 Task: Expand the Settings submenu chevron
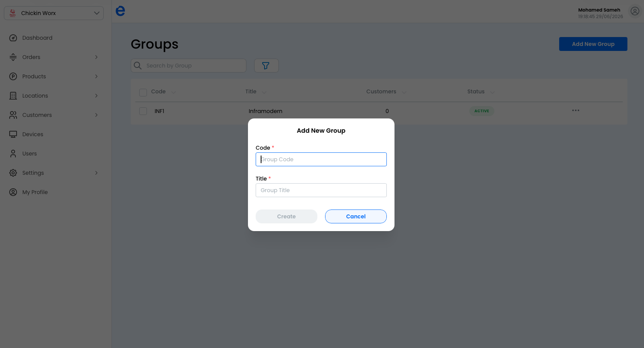pyautogui.click(x=96, y=173)
